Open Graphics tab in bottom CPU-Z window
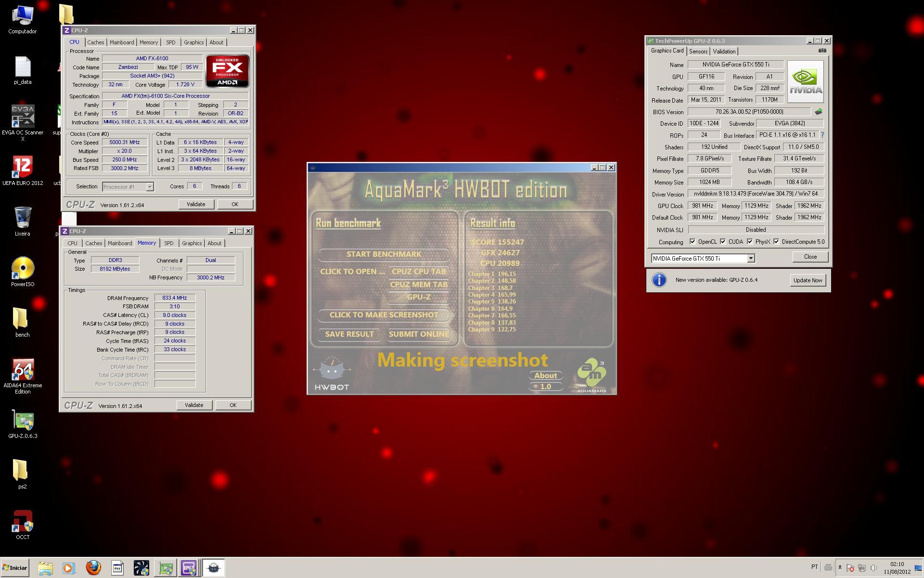Screen dimensions: 924x578 (x=192, y=243)
